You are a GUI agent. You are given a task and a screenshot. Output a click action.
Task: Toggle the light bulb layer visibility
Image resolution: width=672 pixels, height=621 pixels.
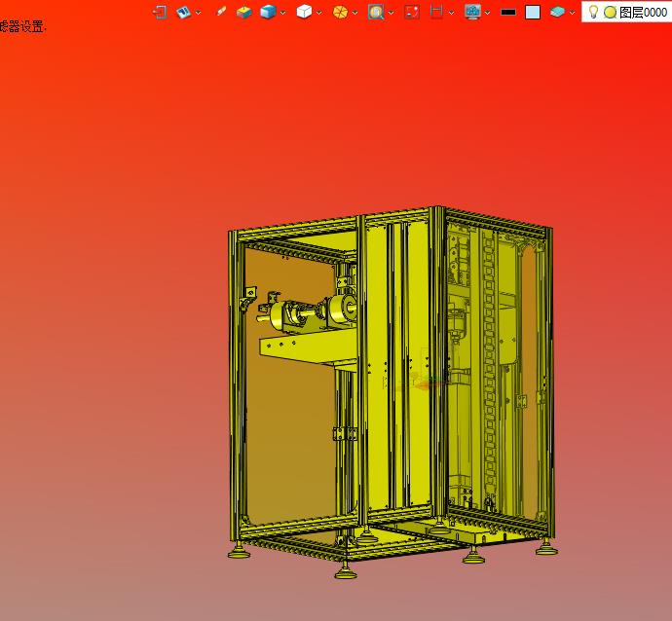coord(593,12)
